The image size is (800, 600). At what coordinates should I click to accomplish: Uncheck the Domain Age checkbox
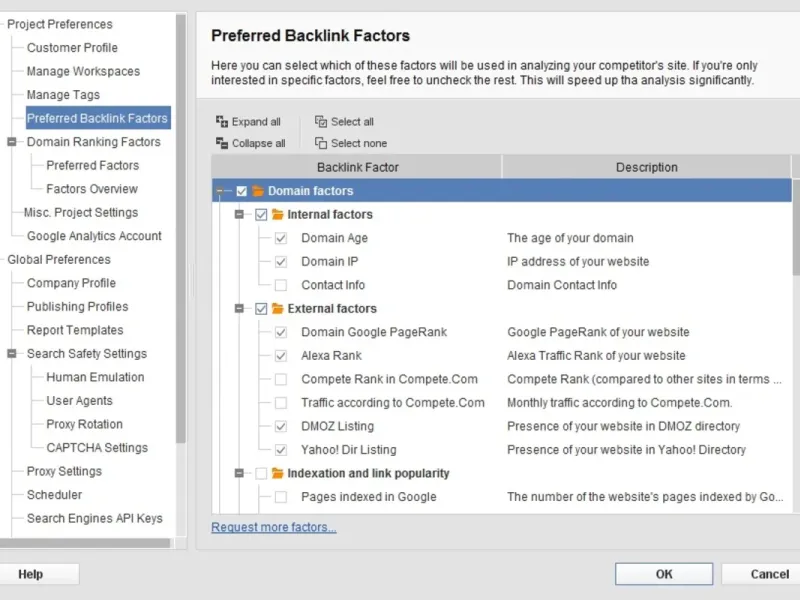tap(281, 238)
